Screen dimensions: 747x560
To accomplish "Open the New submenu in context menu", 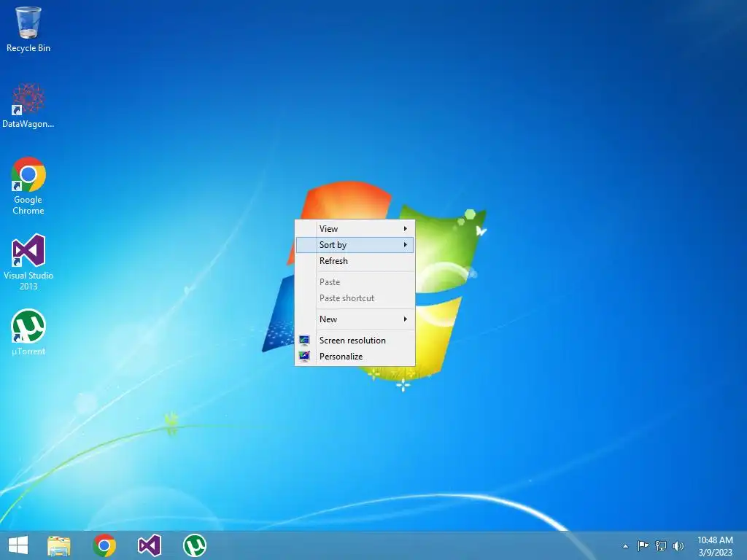I will pos(355,319).
